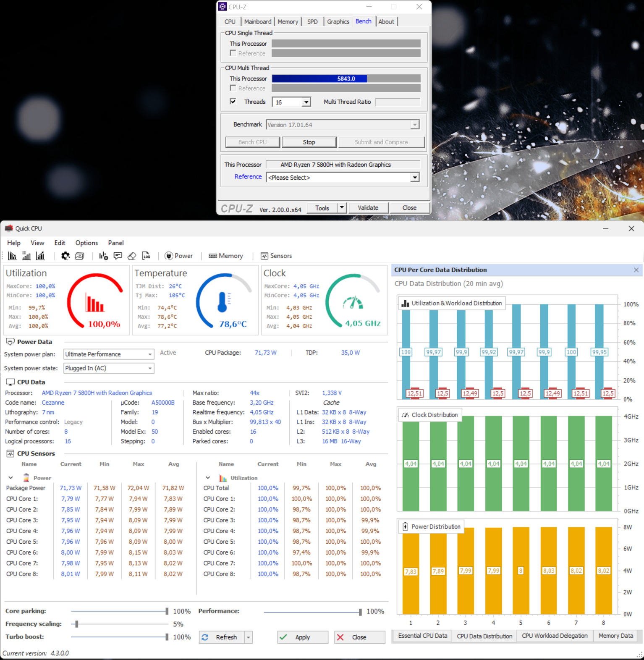
Task: Click the utilization gauge bar chart icon
Action: pyautogui.click(x=95, y=302)
